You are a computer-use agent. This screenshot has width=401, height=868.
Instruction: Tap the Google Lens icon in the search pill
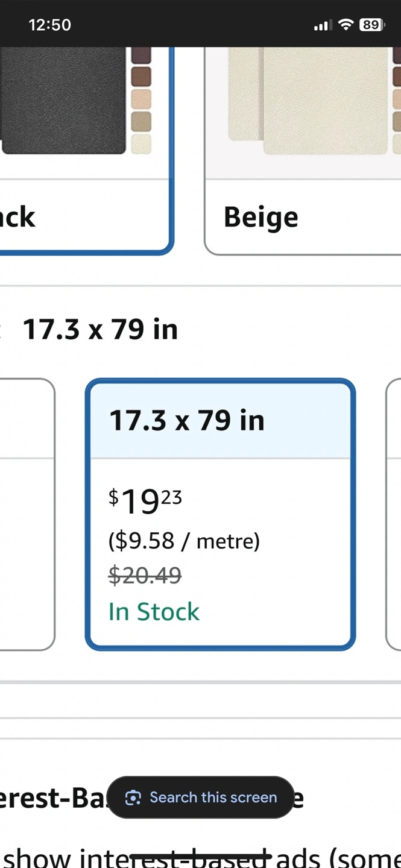[133, 797]
